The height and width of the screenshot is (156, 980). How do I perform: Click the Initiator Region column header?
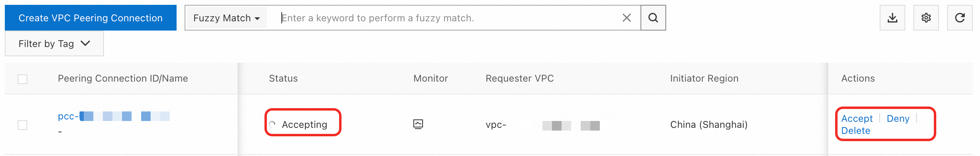click(704, 78)
